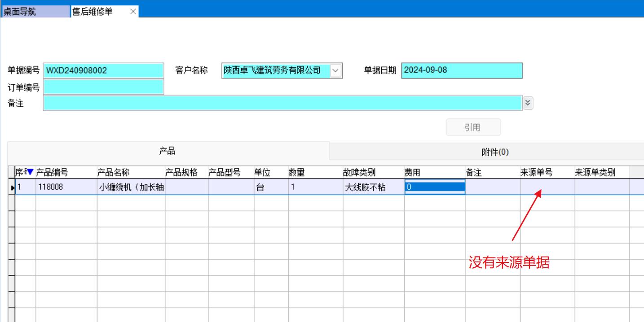The height and width of the screenshot is (322, 644).
Task: Select the 产品编号 cell 118008
Action: [x=66, y=187]
